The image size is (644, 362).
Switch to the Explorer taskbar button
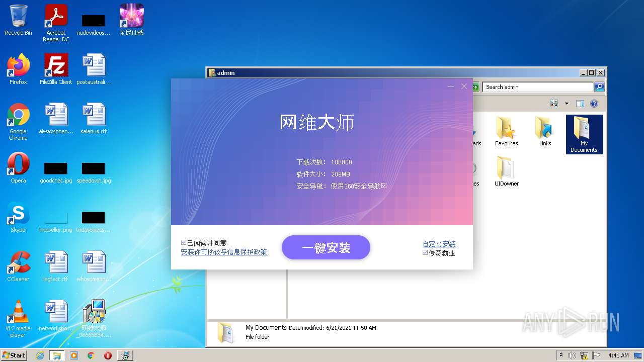[x=57, y=355]
